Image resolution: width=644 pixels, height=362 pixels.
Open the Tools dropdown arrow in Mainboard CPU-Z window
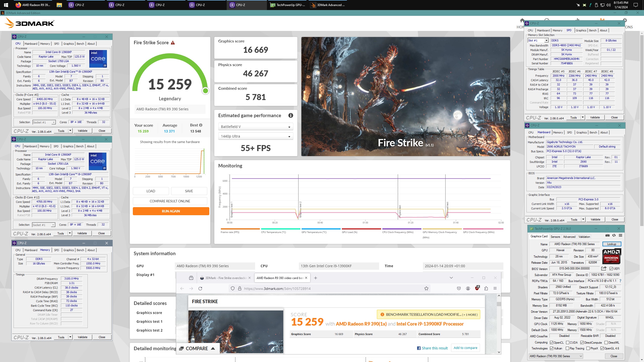pos(583,219)
